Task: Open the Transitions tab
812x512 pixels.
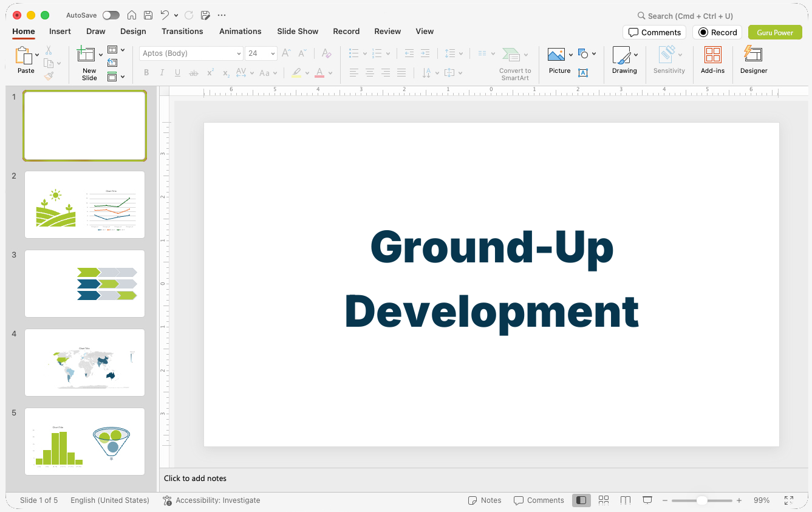Action: [x=182, y=31]
